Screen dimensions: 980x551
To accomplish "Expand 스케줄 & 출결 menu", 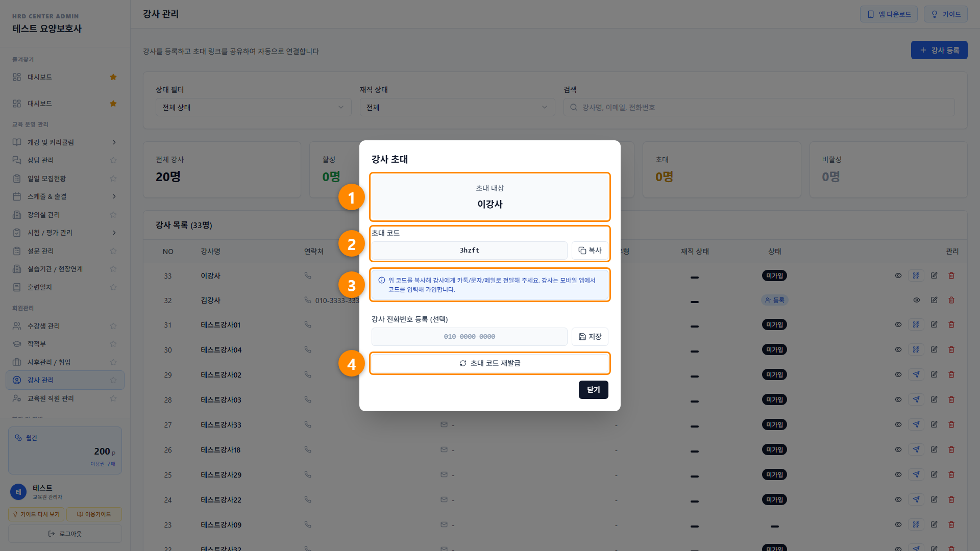I will [65, 196].
